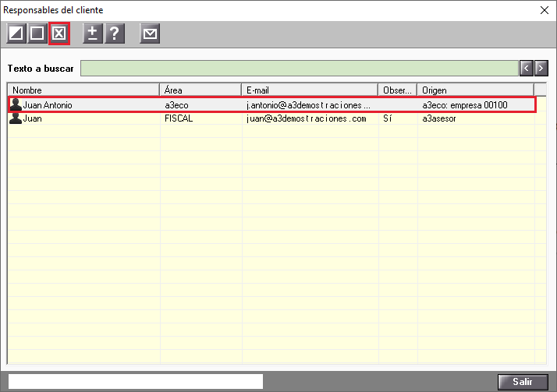Click the X-in-box delete toolbar icon

(59, 34)
